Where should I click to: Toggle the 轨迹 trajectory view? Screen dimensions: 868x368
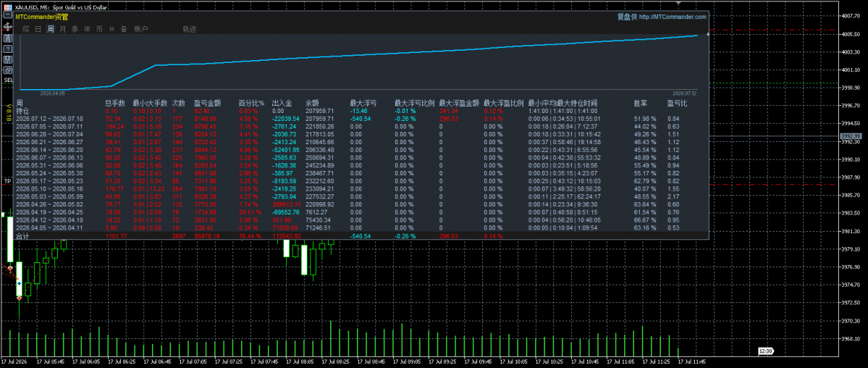pyautogui.click(x=190, y=29)
